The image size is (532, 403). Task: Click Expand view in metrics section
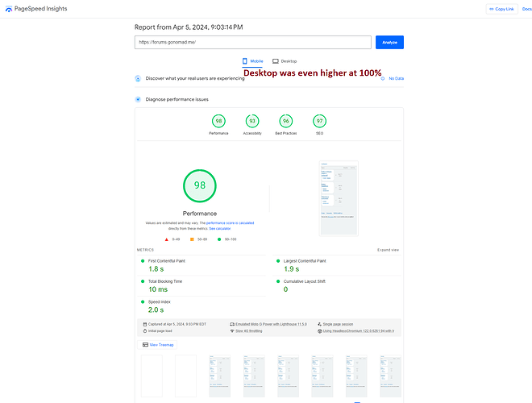click(389, 250)
